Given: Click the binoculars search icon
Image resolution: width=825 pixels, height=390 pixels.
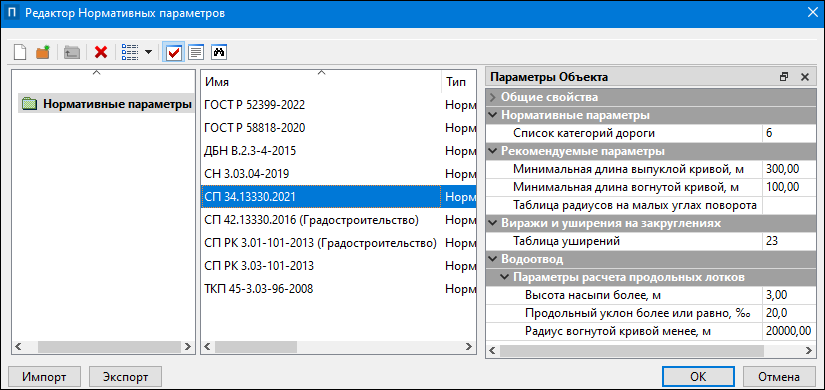Looking at the screenshot, I should 218,52.
